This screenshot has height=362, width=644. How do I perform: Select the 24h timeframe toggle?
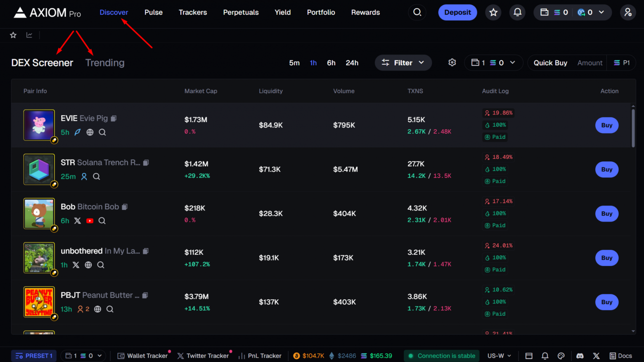click(x=352, y=62)
